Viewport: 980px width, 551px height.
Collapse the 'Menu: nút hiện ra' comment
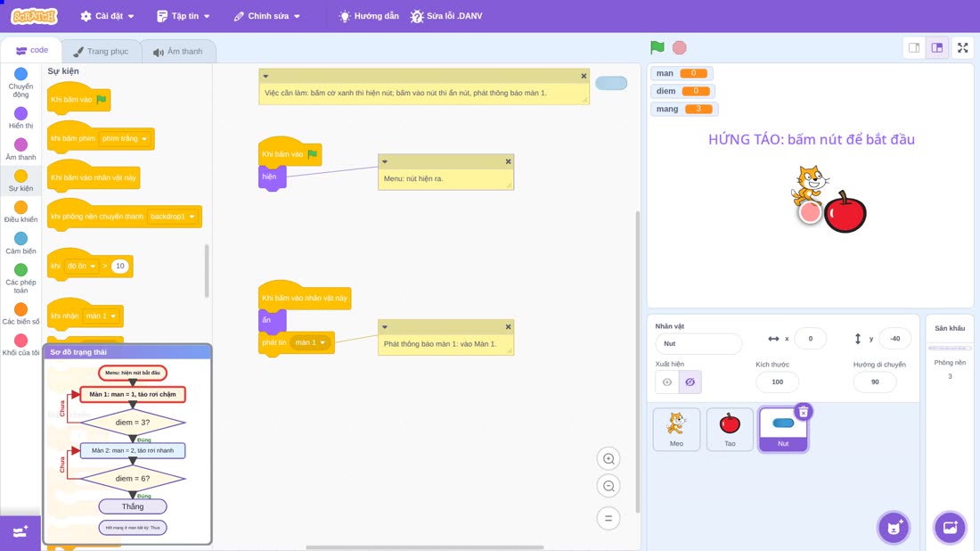385,161
